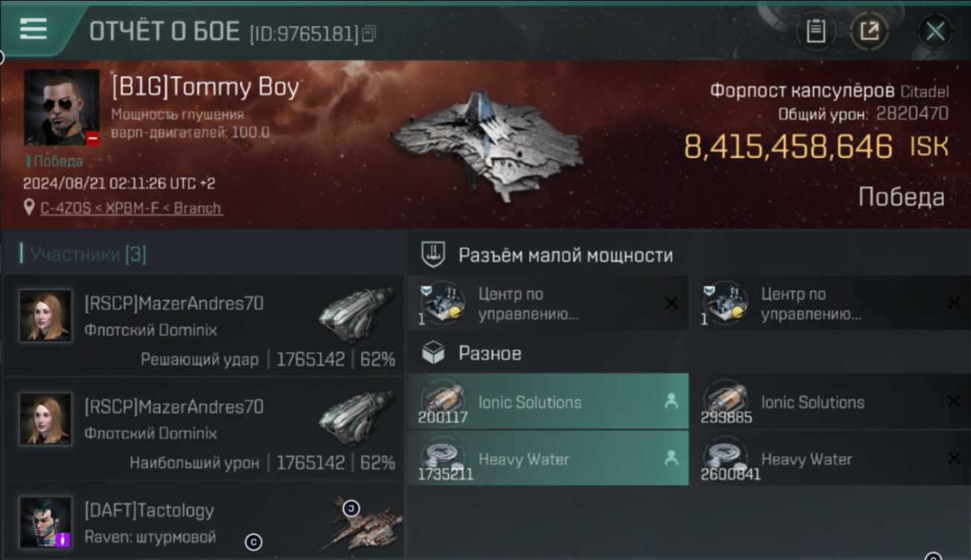Select the Участники participants tab
Image resolution: width=971 pixels, height=560 pixels.
83,255
